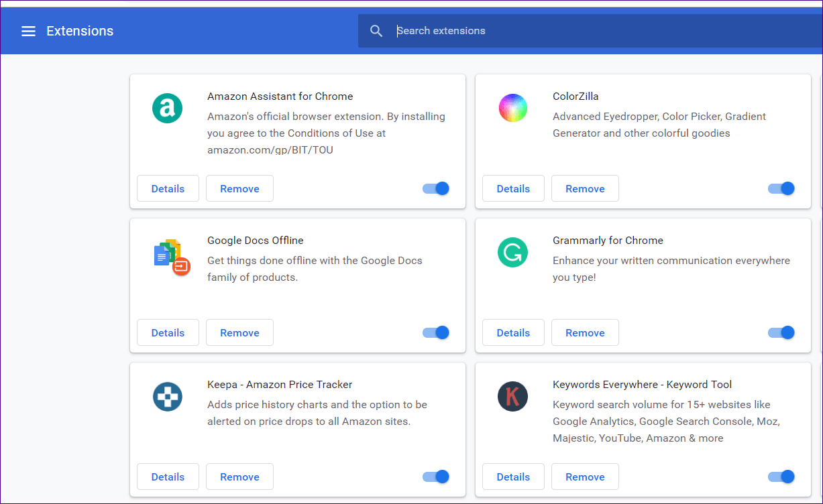Click 'Keyword search volume for 15+' description
This screenshot has height=504, width=823.
pos(666,422)
